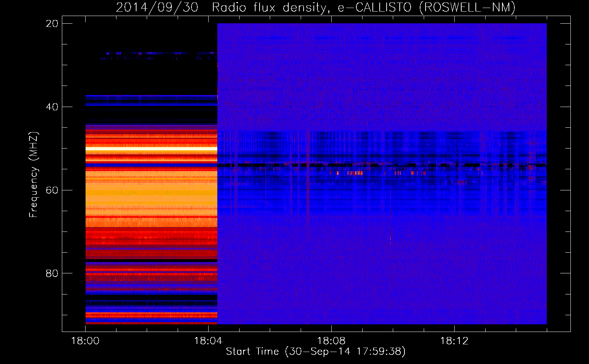Click the 80 frequency tick label

tap(52, 273)
